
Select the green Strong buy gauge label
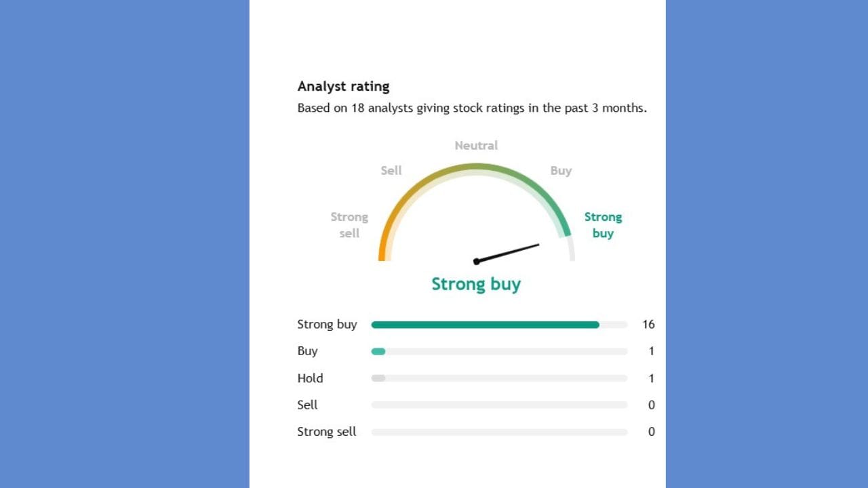(x=603, y=225)
